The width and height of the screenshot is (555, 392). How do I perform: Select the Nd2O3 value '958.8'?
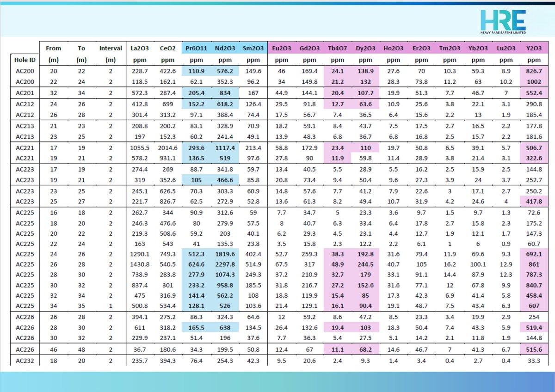coord(225,286)
